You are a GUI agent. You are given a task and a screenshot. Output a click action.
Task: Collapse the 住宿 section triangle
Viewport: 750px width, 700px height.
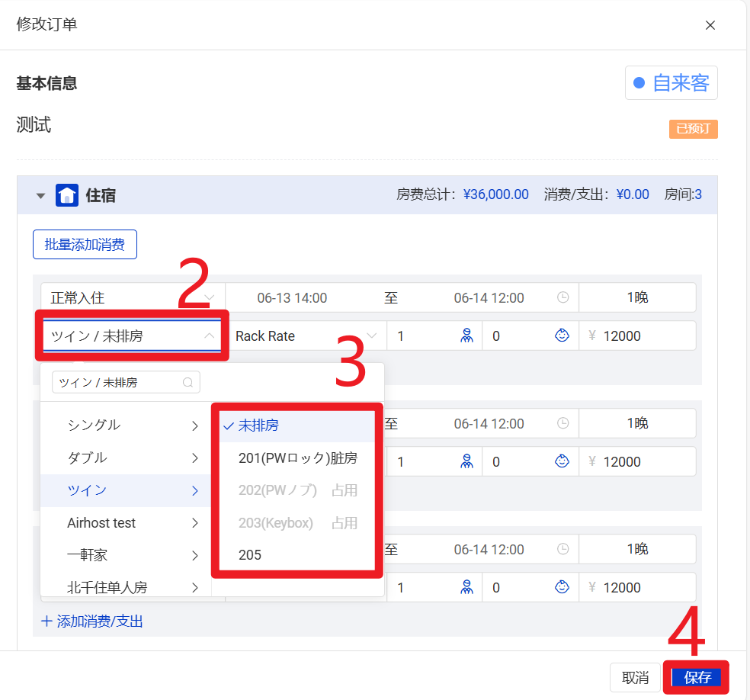(x=41, y=196)
